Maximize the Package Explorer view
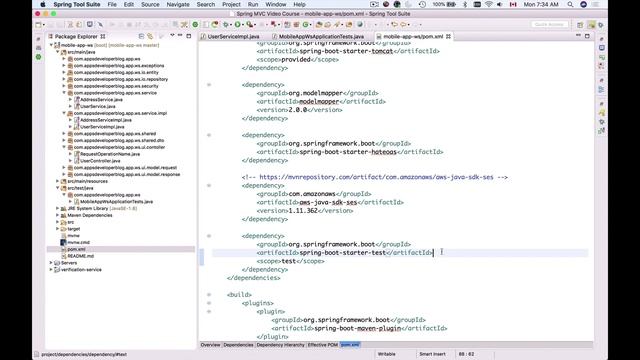Viewport: 640px width, 360px height. pyautogui.click(x=189, y=36)
